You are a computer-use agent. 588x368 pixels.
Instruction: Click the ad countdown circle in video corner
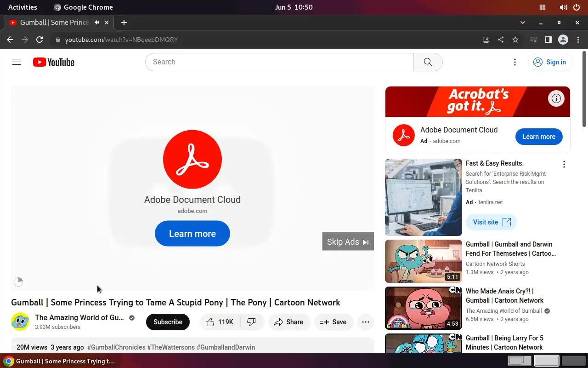click(x=18, y=282)
